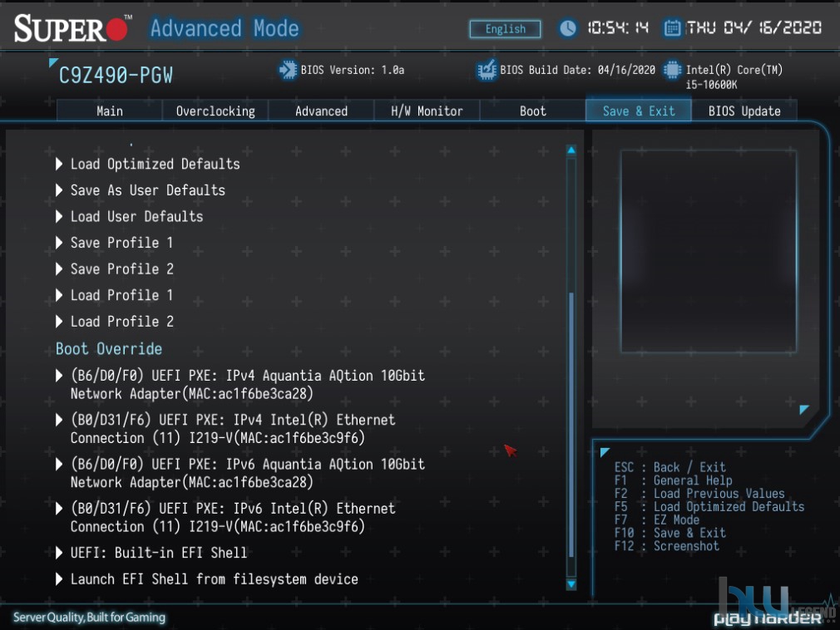Viewport: 840px width, 630px height.
Task: Click the arrow beside Load Profile 2
Action: 59,321
